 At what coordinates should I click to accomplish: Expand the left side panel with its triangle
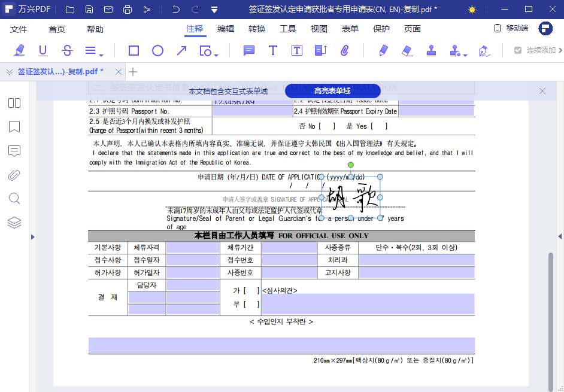(x=33, y=237)
